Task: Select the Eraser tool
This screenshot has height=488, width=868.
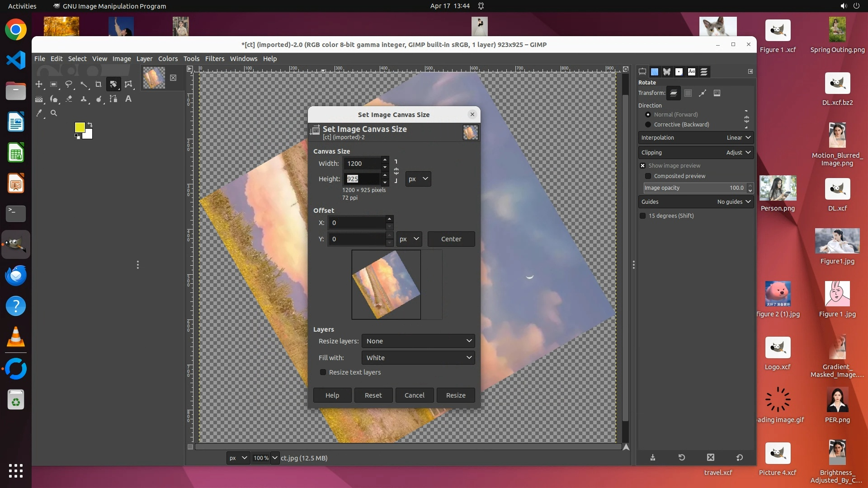Action: click(69, 99)
